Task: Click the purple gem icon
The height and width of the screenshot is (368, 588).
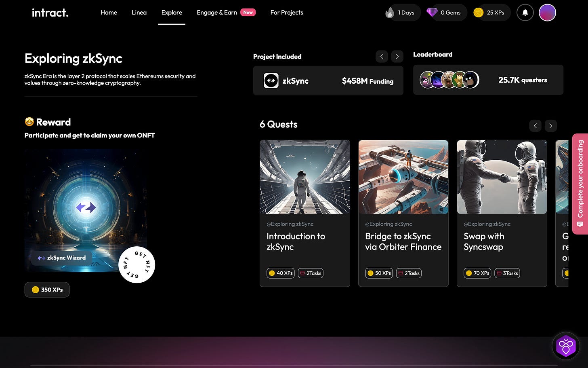Action: click(432, 12)
